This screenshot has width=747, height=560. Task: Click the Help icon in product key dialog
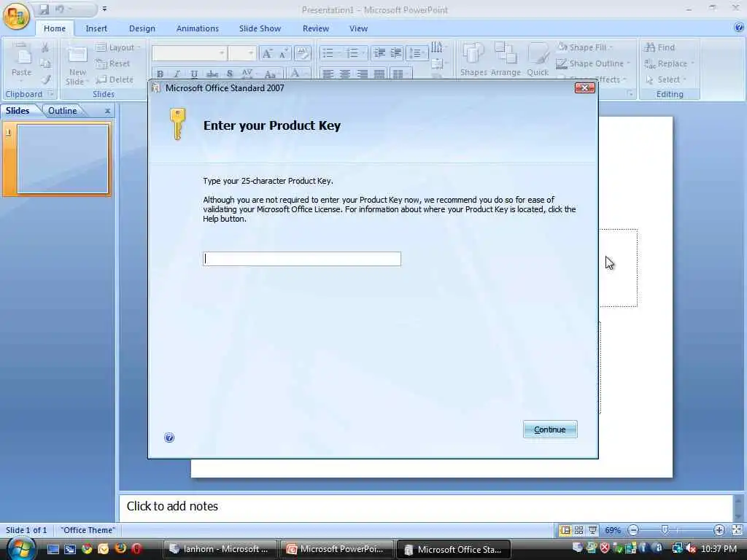(169, 437)
